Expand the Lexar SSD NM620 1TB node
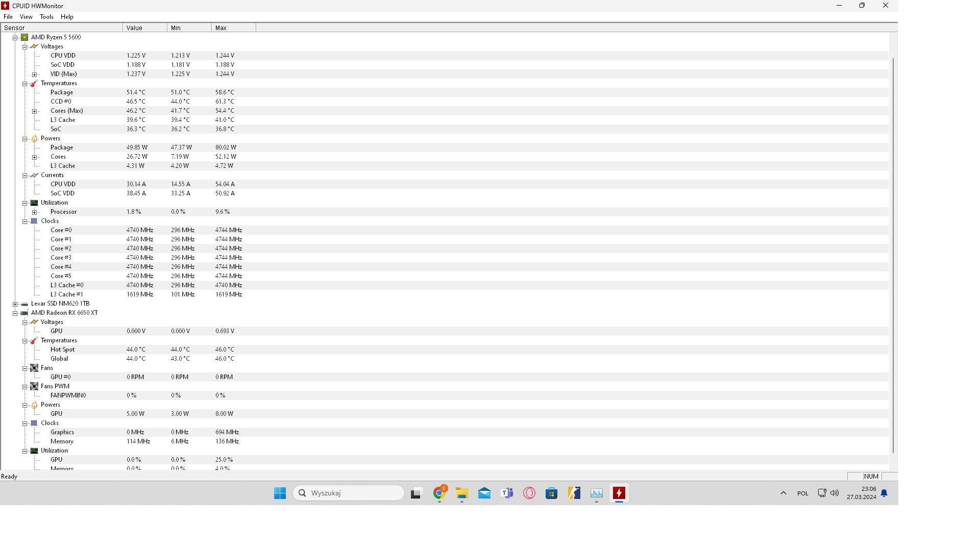The width and height of the screenshot is (980, 549). pyautogui.click(x=15, y=304)
